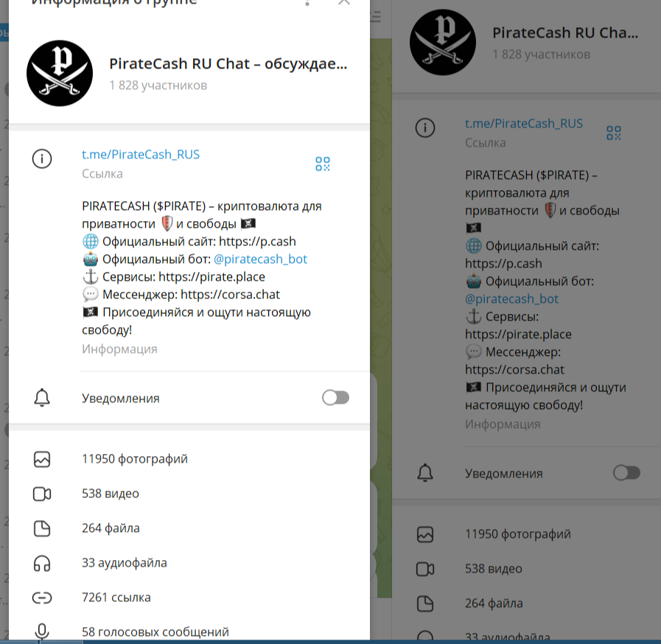Click the headphones icon for 33 audio files
The width and height of the screenshot is (661, 644).
click(42, 563)
